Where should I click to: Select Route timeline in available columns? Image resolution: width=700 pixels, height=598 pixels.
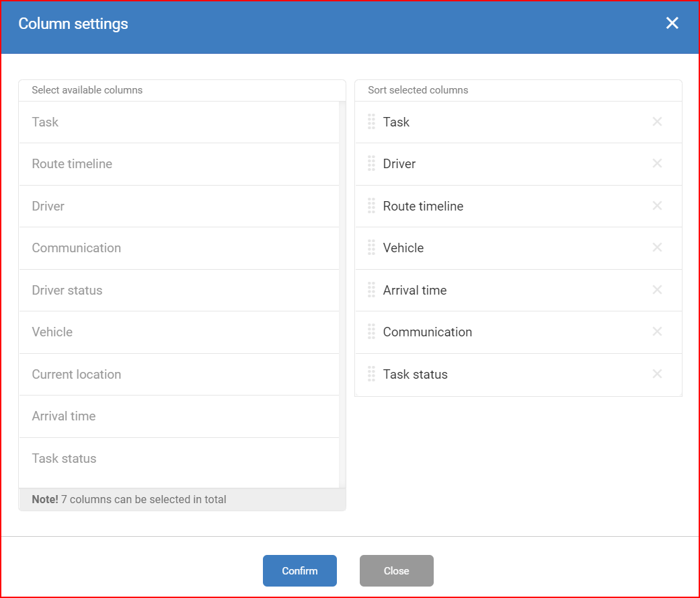[179, 164]
